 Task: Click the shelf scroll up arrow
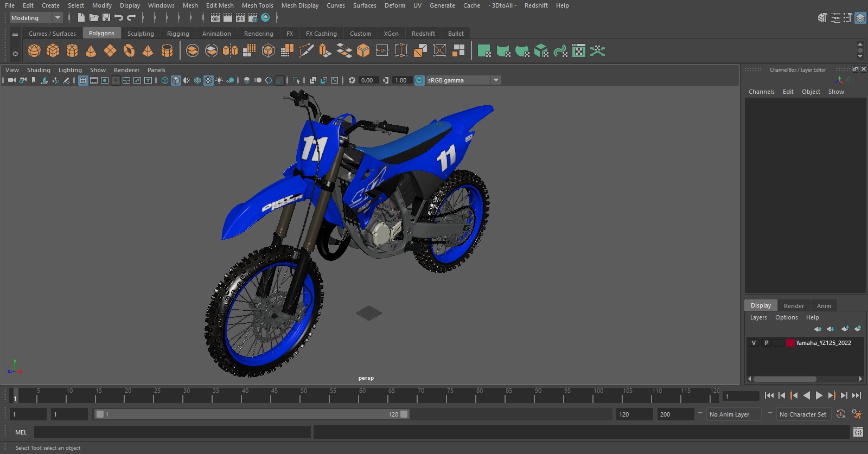click(x=860, y=44)
